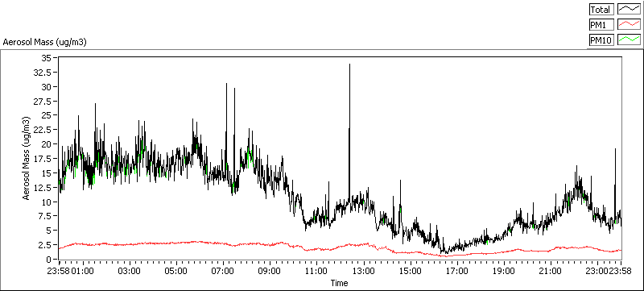Click the 07:00 time label

point(223,271)
